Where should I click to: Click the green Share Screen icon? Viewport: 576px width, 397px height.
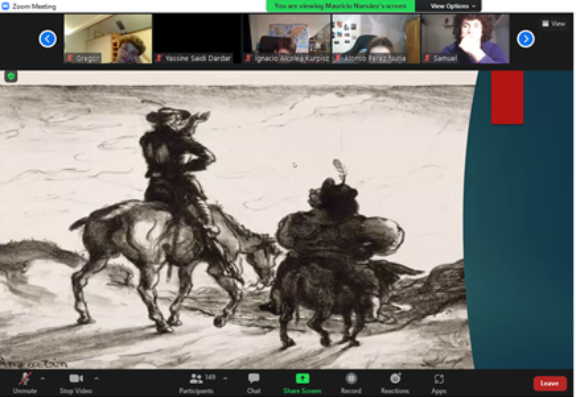(x=302, y=379)
